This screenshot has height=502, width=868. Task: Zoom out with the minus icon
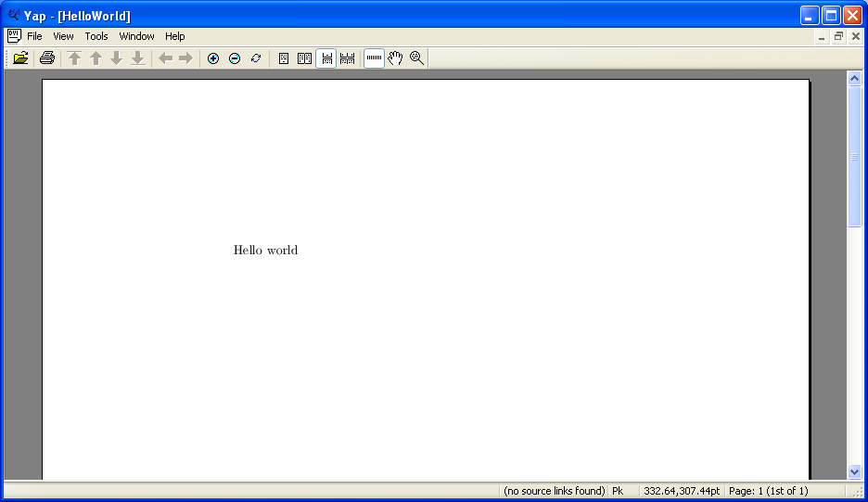[235, 58]
